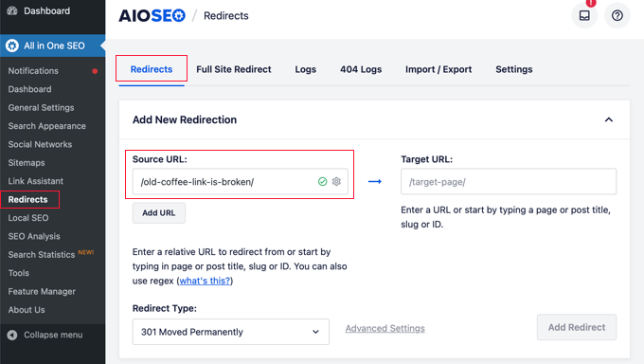Click the Target URL label

pos(427,159)
